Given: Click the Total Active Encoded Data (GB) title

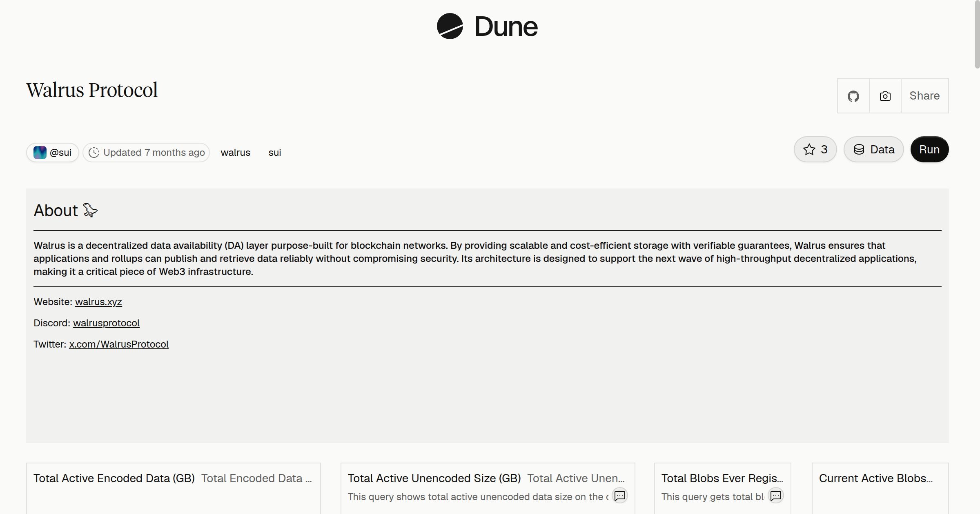Looking at the screenshot, I should click(x=114, y=478).
